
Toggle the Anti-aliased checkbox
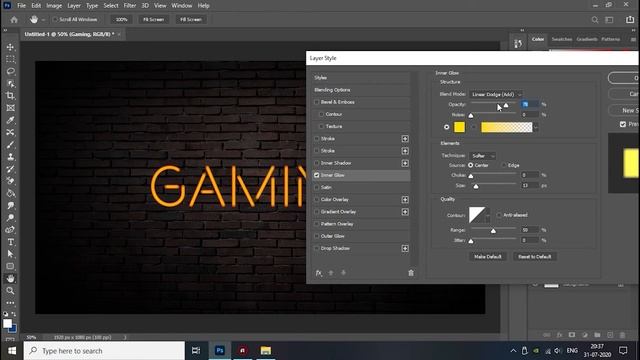tap(499, 215)
